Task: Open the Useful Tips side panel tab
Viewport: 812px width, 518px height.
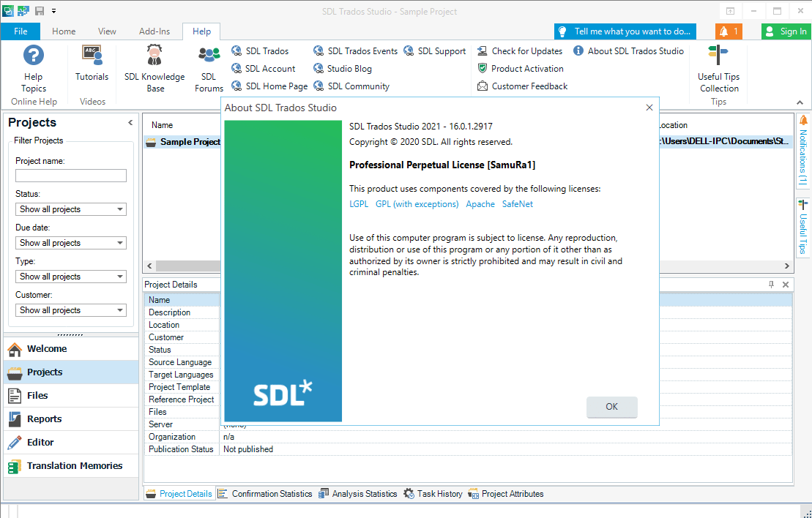Action: (x=802, y=228)
